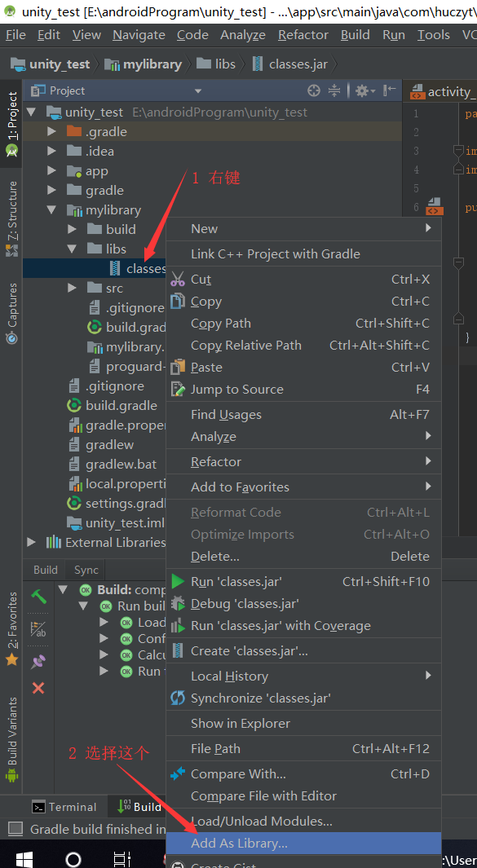This screenshot has width=477, height=868.
Task: Expand the gradle folder
Action: [x=51, y=191]
